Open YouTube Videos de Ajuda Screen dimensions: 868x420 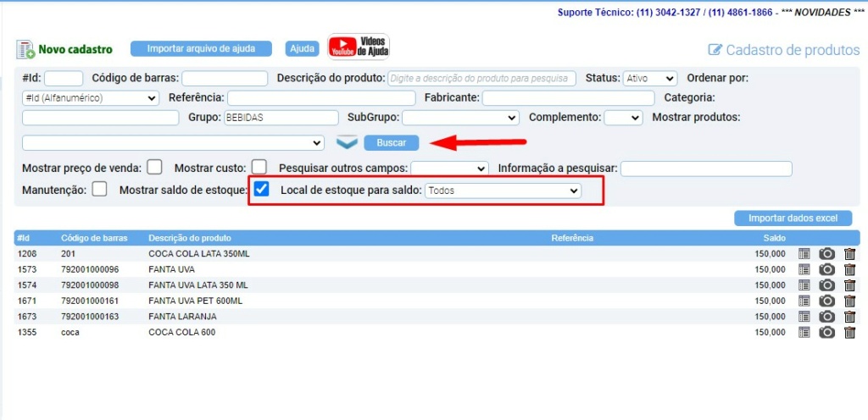pos(359,47)
